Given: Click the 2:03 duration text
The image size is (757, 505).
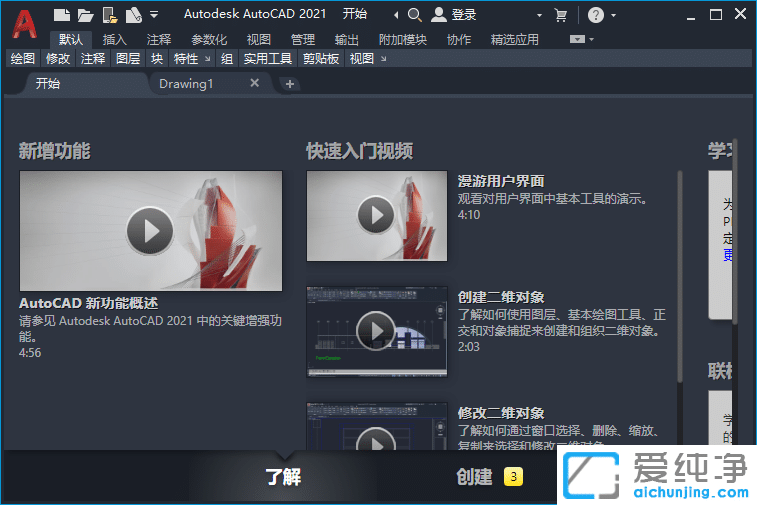Looking at the screenshot, I should 469,347.
